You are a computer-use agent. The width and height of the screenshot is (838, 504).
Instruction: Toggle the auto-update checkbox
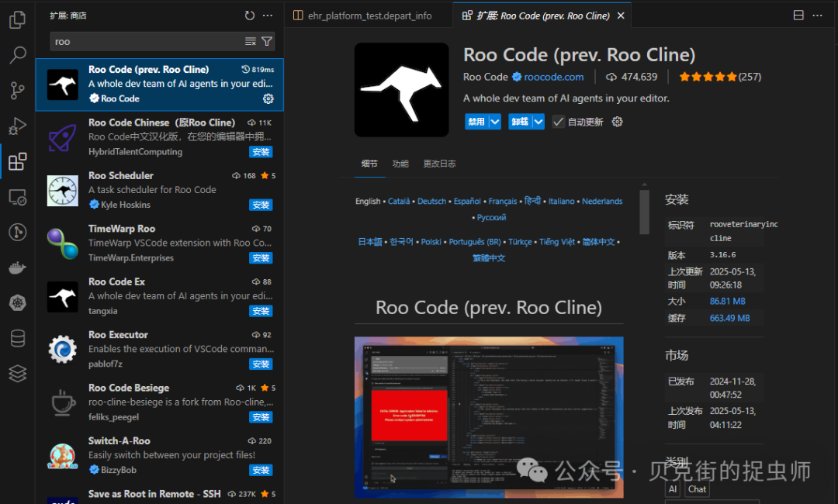click(x=558, y=122)
